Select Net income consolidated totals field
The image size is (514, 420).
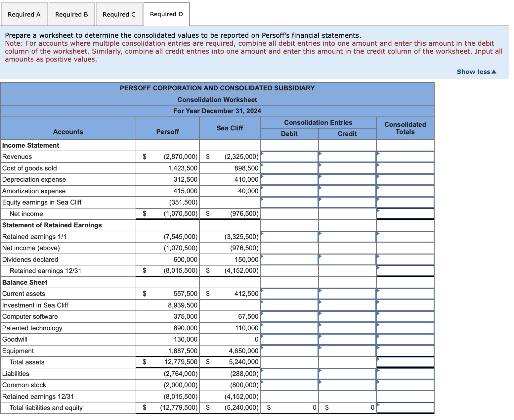tap(405, 214)
